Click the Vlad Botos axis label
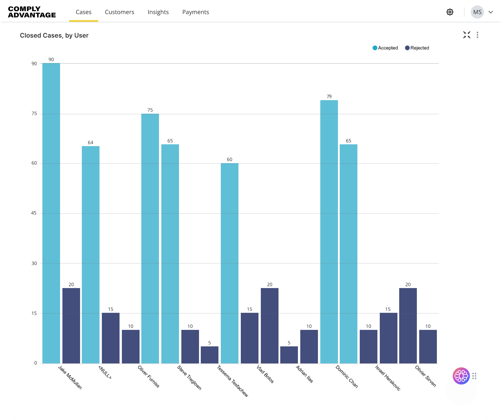Screen dimensions: 504x420 (265, 374)
